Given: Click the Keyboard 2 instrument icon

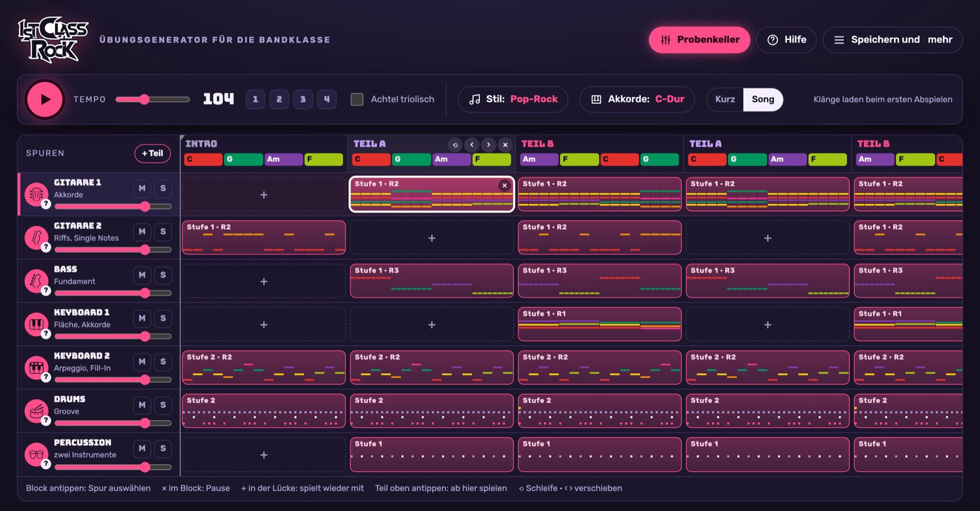Looking at the screenshot, I should point(36,367).
